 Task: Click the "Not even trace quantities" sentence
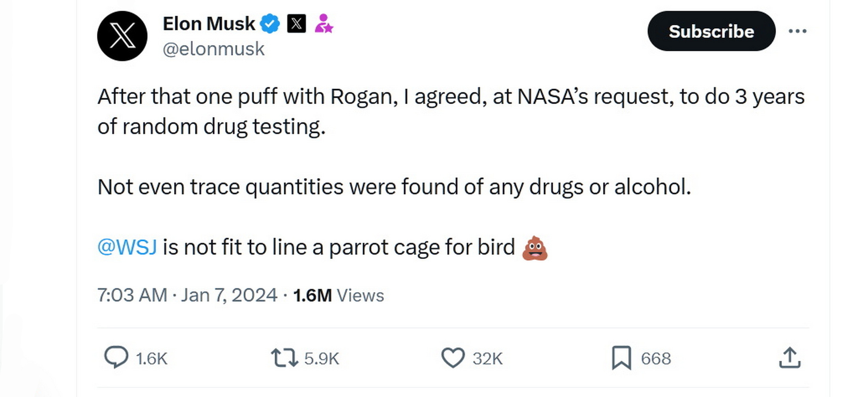pos(394,187)
